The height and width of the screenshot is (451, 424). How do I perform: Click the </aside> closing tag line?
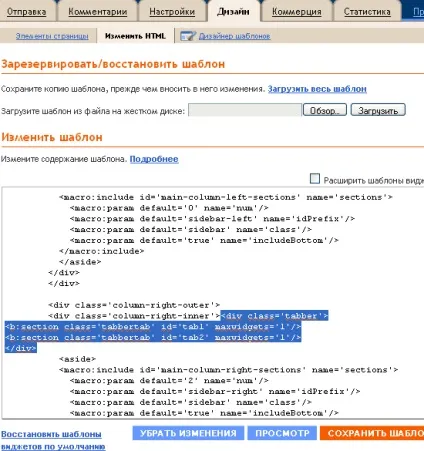[x=80, y=262]
